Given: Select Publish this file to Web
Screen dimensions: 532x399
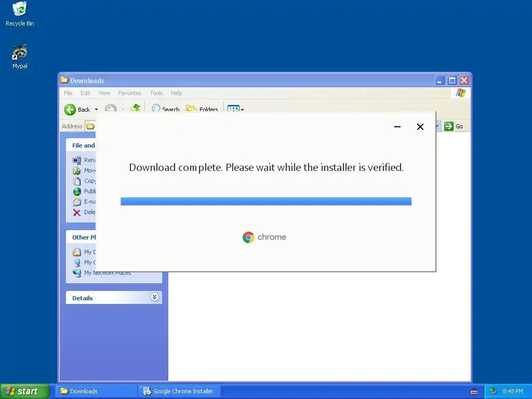Looking at the screenshot, I should click(84, 191).
